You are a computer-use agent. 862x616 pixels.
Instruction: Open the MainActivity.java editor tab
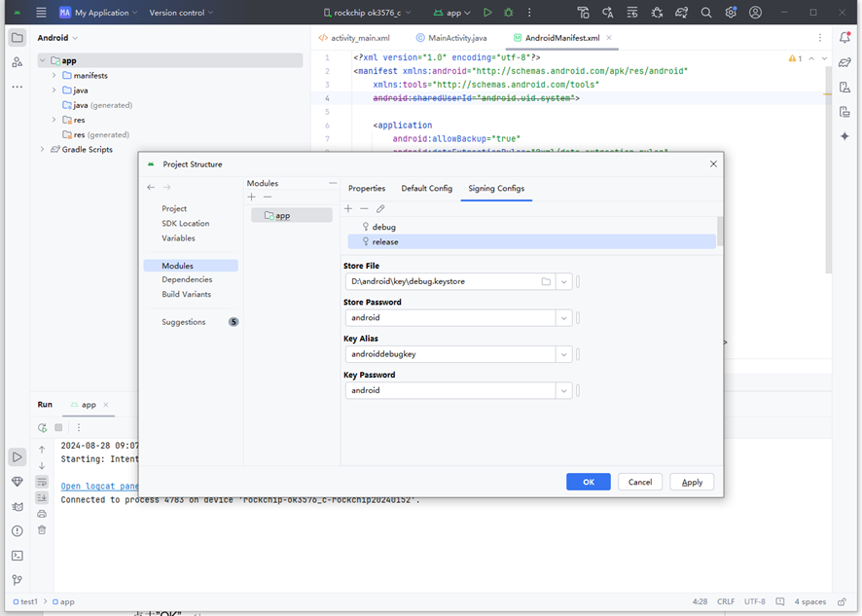(x=451, y=38)
